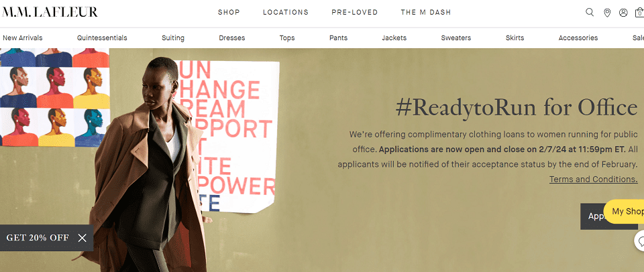Click the store locator pin icon

point(607,13)
